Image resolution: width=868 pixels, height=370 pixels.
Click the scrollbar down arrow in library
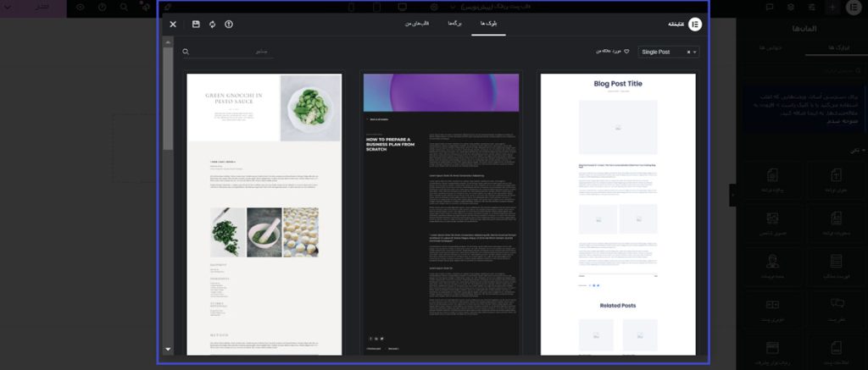168,349
